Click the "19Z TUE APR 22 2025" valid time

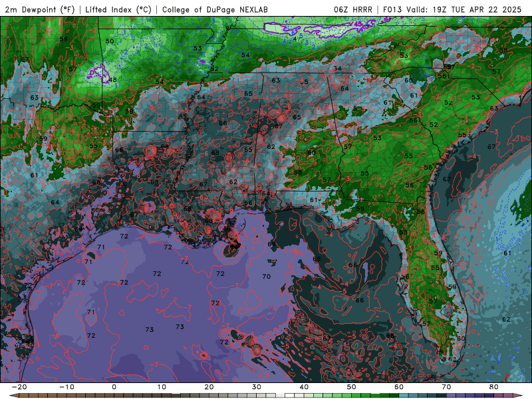pyautogui.click(x=477, y=9)
